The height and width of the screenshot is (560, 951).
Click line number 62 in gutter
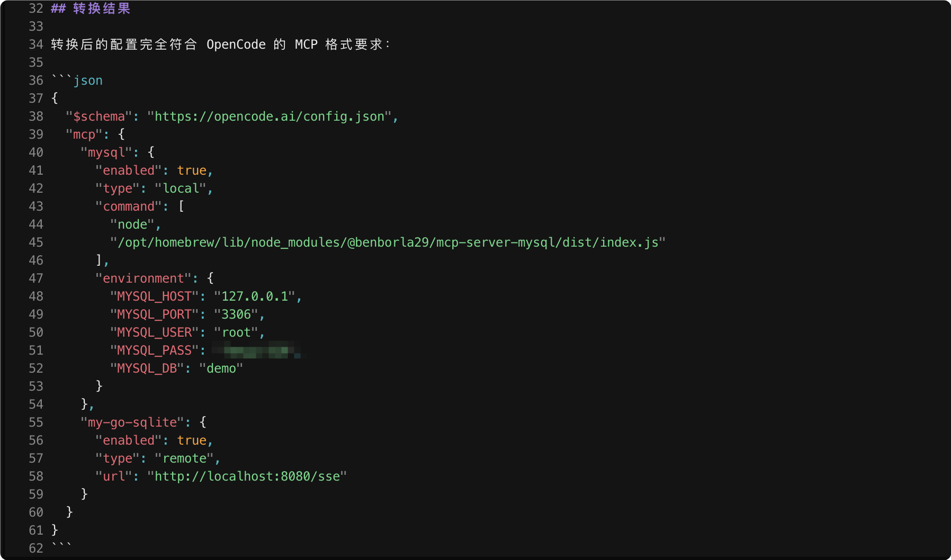point(36,548)
